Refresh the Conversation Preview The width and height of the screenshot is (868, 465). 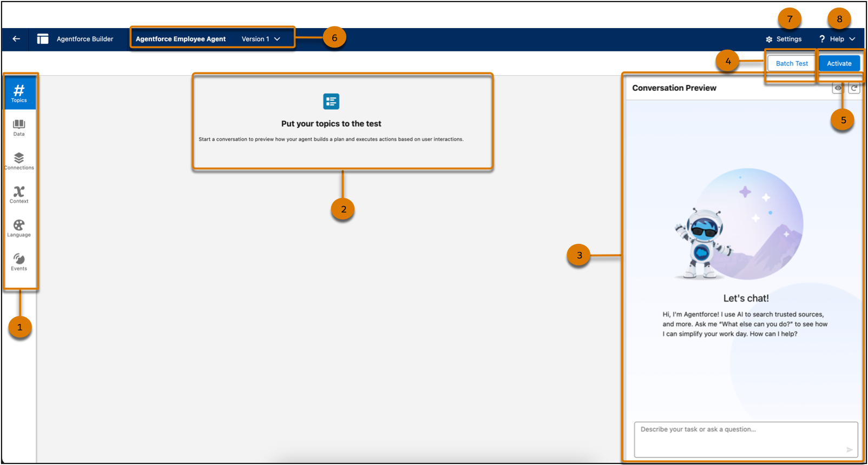tap(854, 88)
